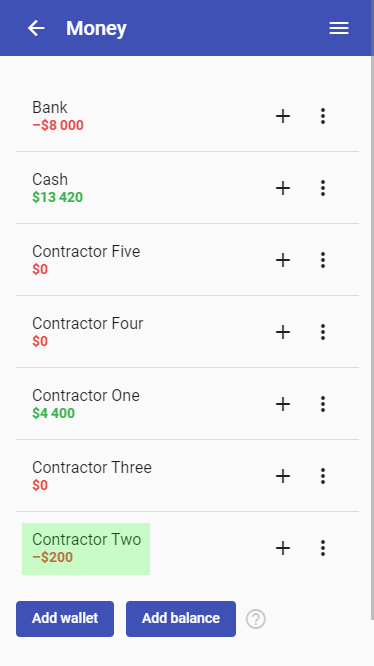Click plus icon for Contractor Two

coord(283,548)
